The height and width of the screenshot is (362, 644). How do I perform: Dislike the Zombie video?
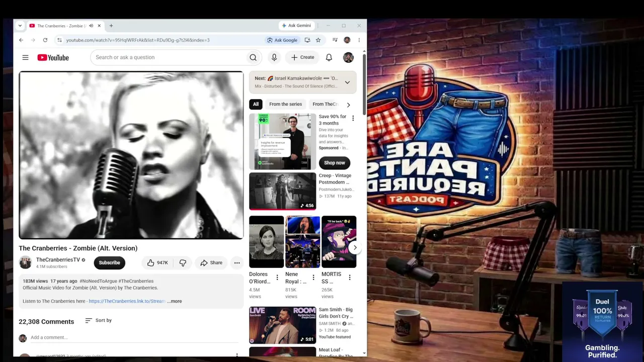(x=183, y=262)
